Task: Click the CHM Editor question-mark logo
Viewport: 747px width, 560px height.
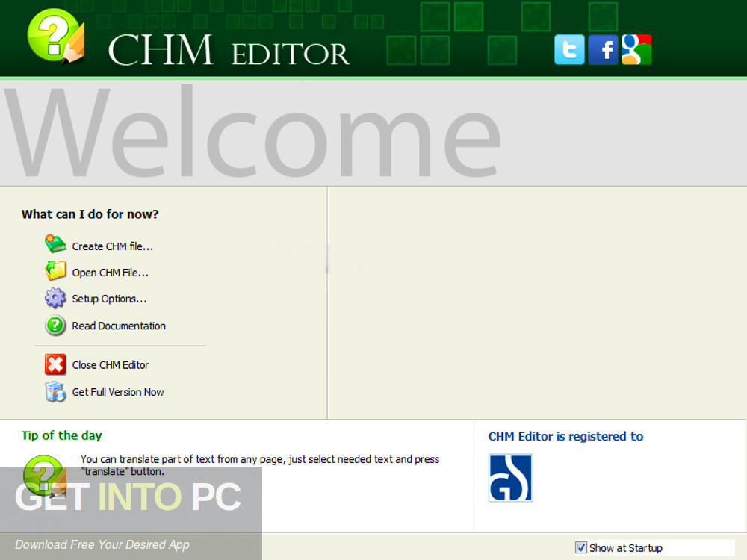Action: [56, 36]
